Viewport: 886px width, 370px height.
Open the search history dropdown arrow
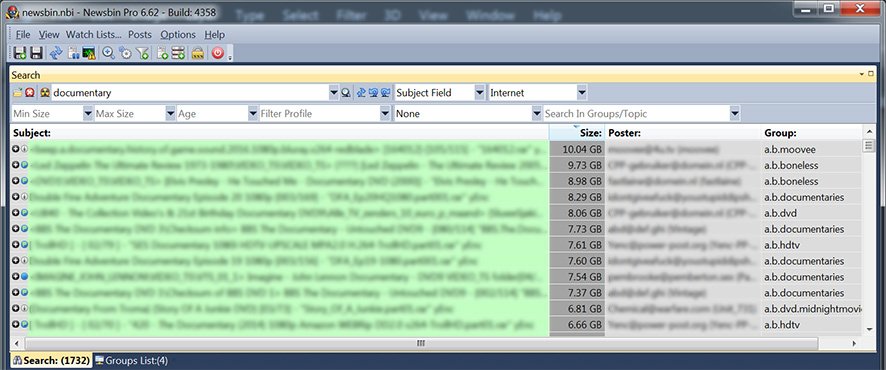[x=334, y=93]
